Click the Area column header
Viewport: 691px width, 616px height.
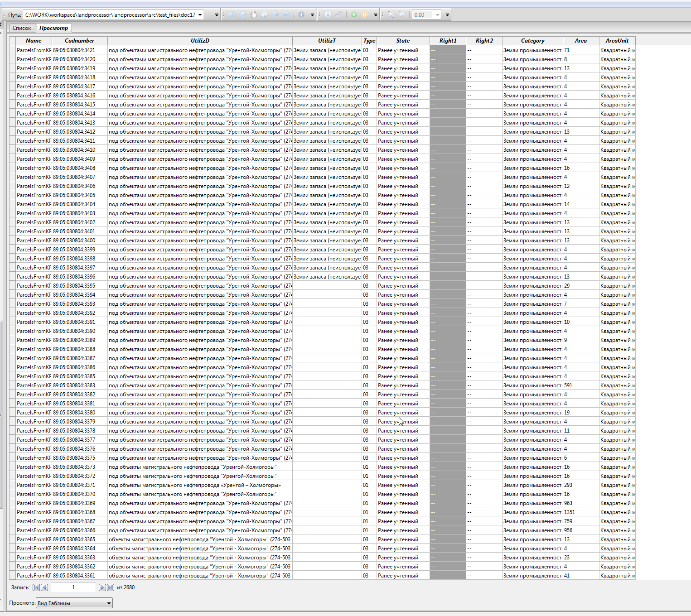coord(581,41)
